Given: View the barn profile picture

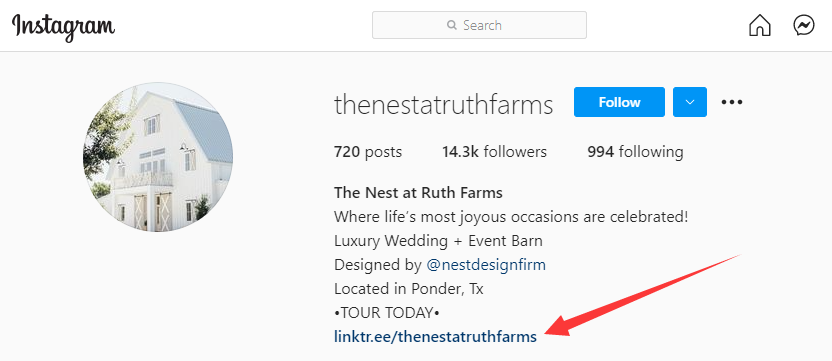Looking at the screenshot, I should (x=158, y=157).
